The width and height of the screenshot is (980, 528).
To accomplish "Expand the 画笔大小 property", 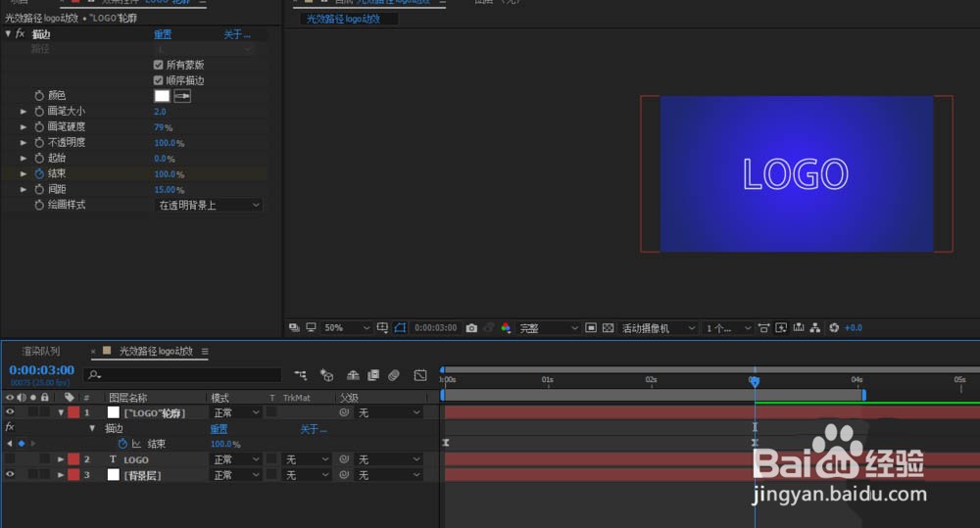I will click(24, 112).
